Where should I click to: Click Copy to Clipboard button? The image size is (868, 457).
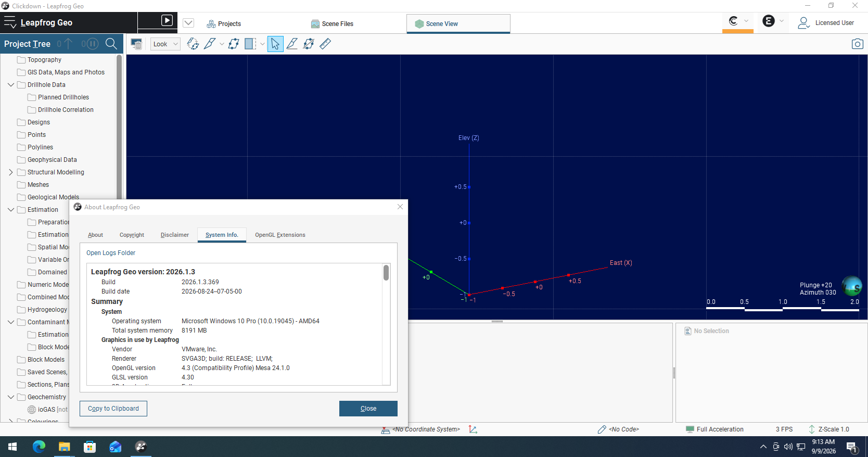point(113,409)
